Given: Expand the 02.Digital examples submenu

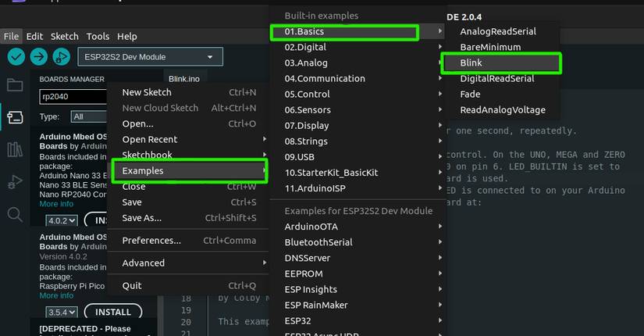Looking at the screenshot, I should coord(358,48).
